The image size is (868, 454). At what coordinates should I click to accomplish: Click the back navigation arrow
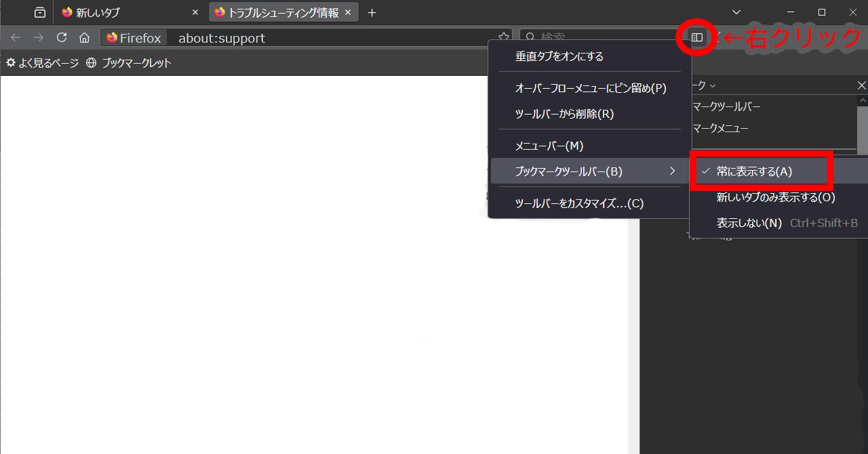click(x=15, y=38)
